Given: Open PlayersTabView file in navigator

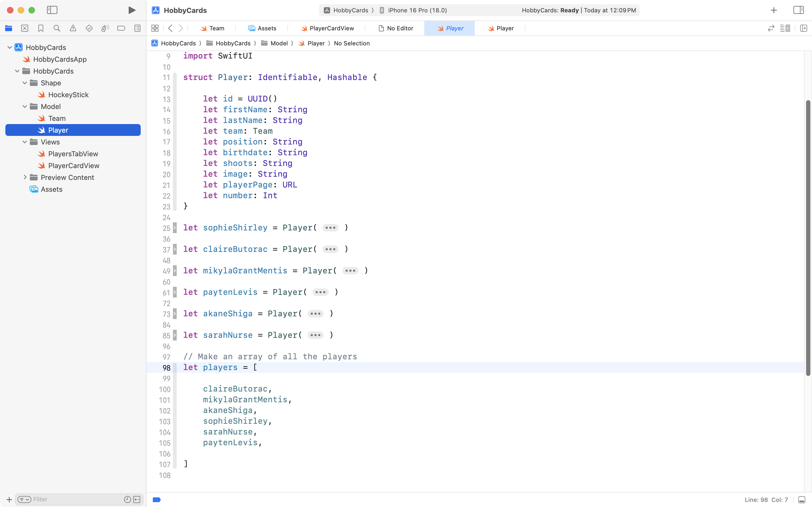Looking at the screenshot, I should pos(73,154).
